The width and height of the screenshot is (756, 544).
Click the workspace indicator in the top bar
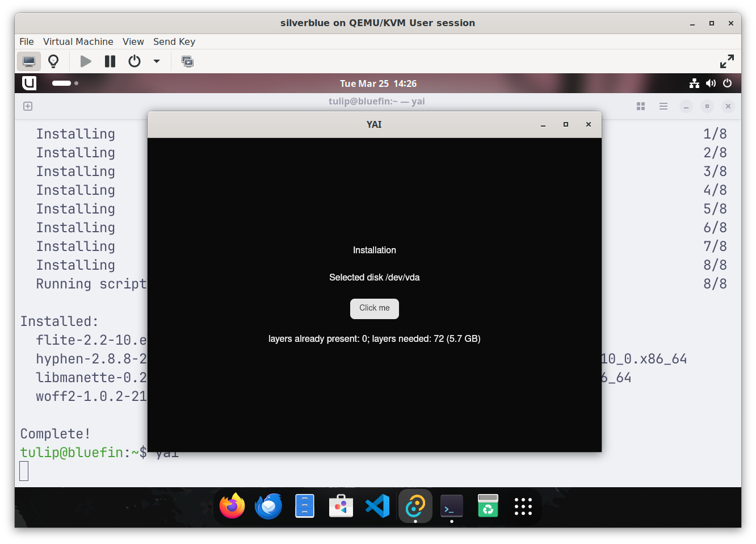point(65,83)
